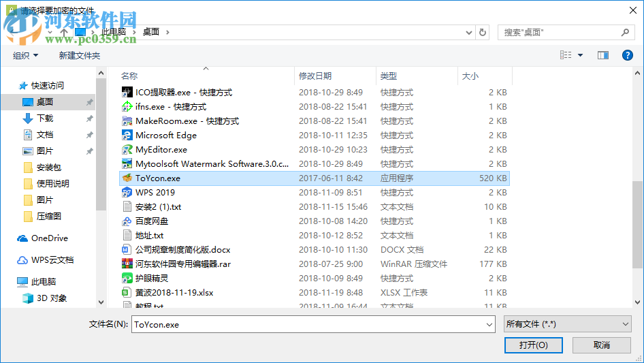Select the MyEditor.exe icon
This screenshot has height=363, width=644.
coord(127,150)
